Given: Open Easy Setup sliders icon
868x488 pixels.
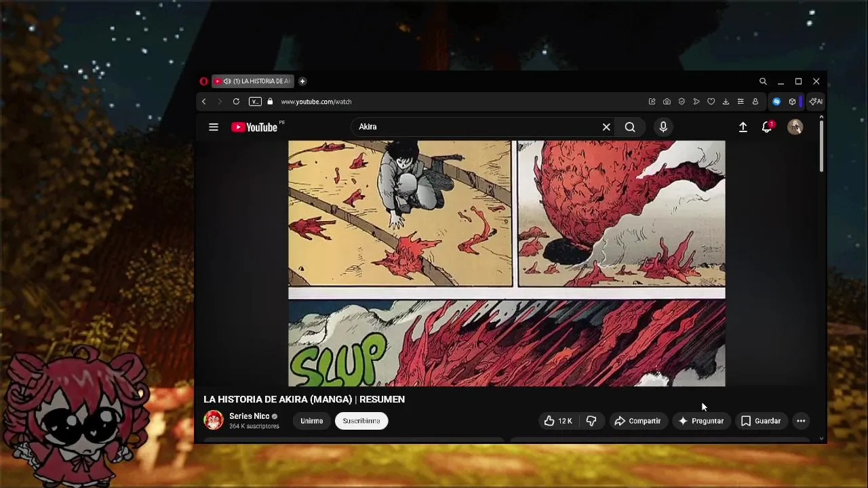Looking at the screenshot, I should 741,102.
